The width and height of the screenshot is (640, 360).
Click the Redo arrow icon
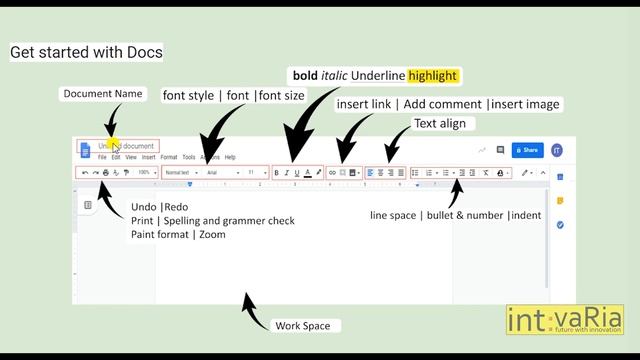pyautogui.click(x=96, y=173)
